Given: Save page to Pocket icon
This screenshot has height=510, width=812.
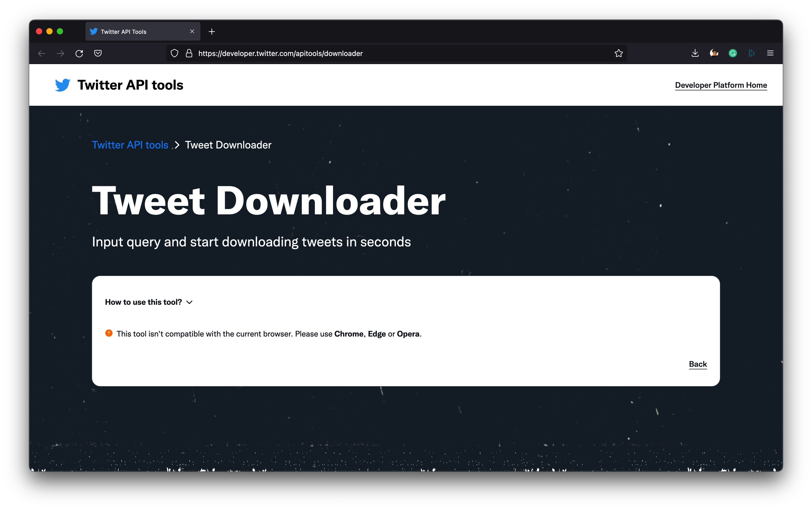Looking at the screenshot, I should (98, 53).
